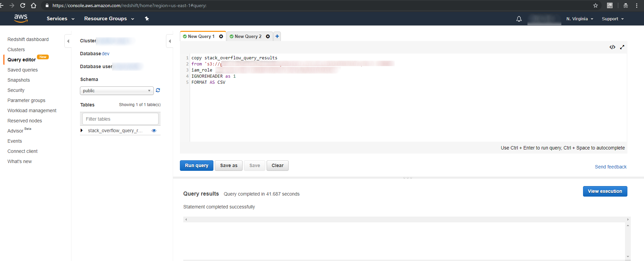Image resolution: width=644 pixels, height=261 pixels.
Task: Open Workload management
Action: [x=32, y=111]
